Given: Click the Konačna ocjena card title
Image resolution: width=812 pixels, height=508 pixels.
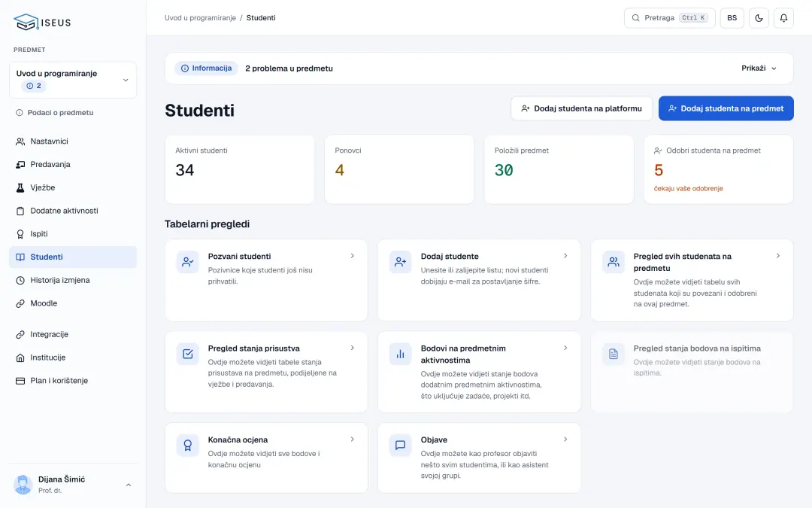Looking at the screenshot, I should click(x=238, y=440).
